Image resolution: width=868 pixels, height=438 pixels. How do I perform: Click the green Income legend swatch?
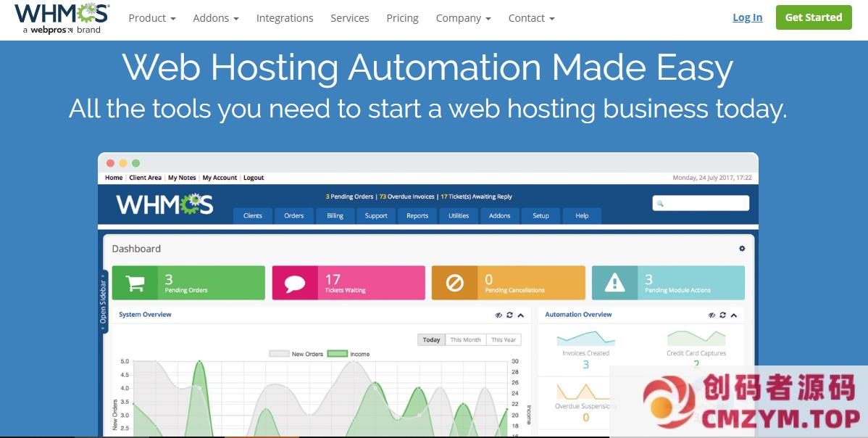337,354
